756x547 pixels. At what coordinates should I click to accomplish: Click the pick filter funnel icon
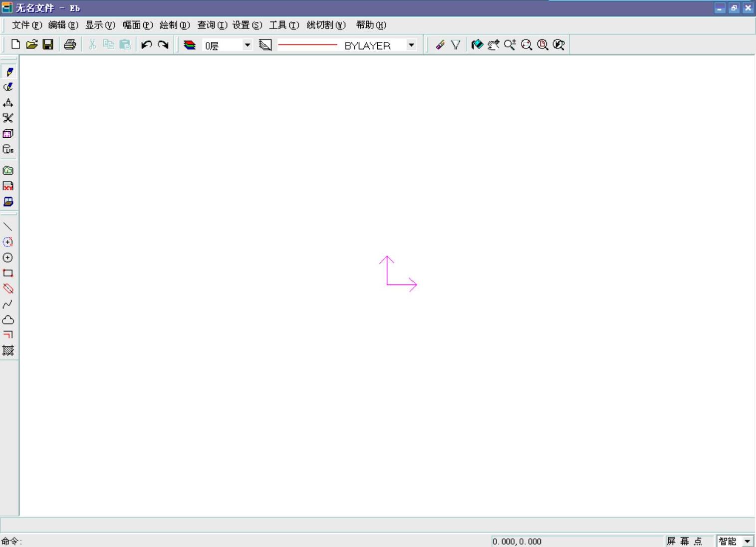[x=456, y=45]
